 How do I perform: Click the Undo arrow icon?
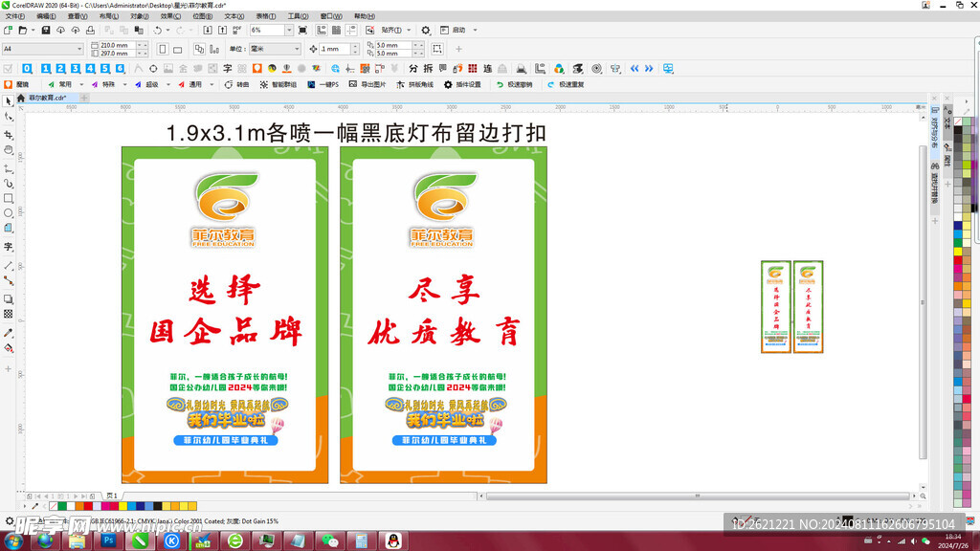158,30
